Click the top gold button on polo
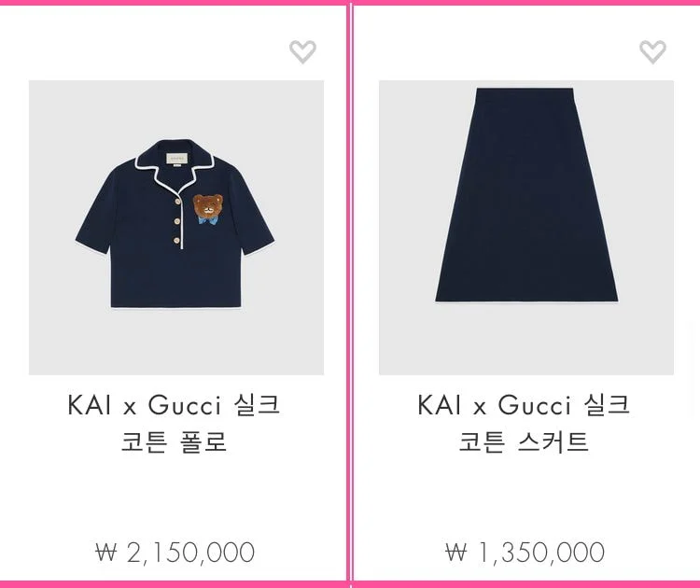Viewport: 700px width, 588px height. click(x=178, y=202)
